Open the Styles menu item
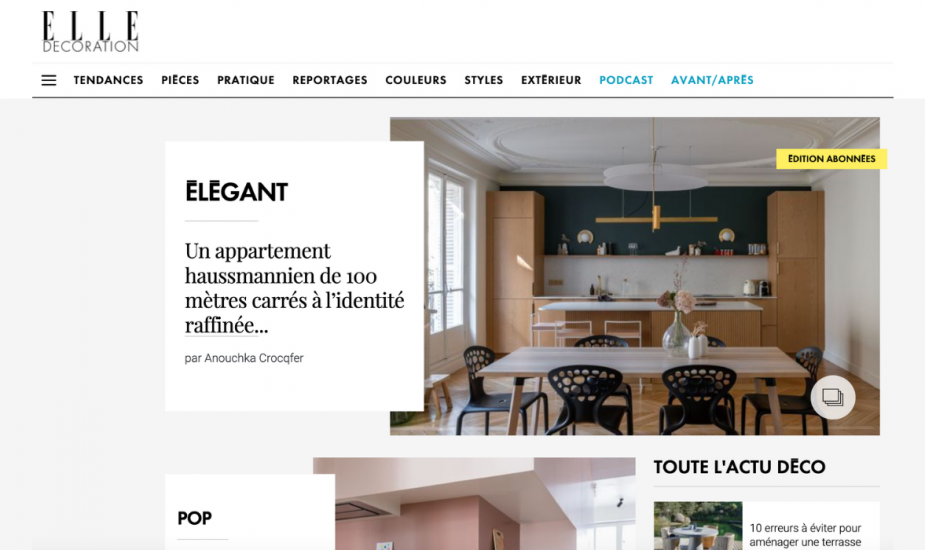The height and width of the screenshot is (550, 925). [x=484, y=80]
